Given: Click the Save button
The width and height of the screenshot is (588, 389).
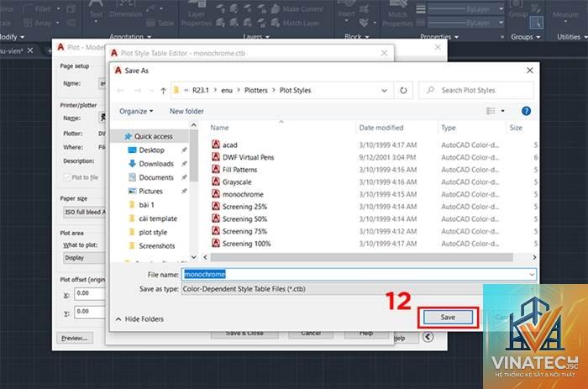Looking at the screenshot, I should coord(448,318).
